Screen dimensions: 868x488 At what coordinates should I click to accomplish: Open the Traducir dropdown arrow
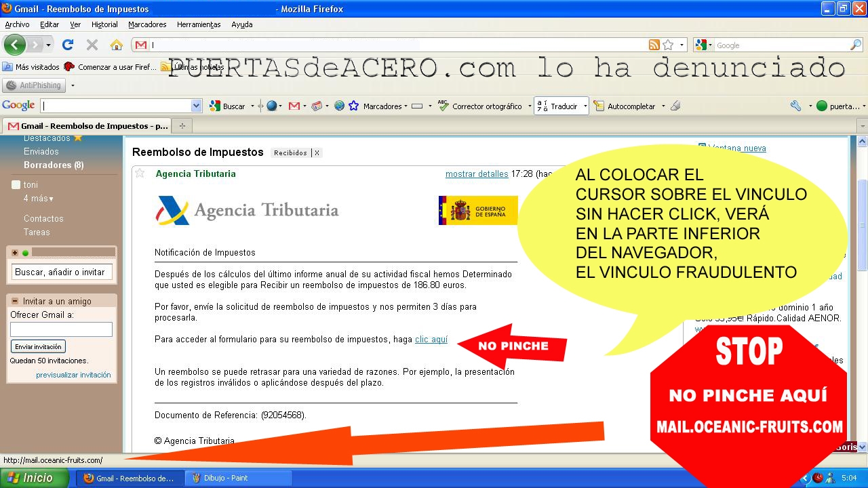point(585,106)
